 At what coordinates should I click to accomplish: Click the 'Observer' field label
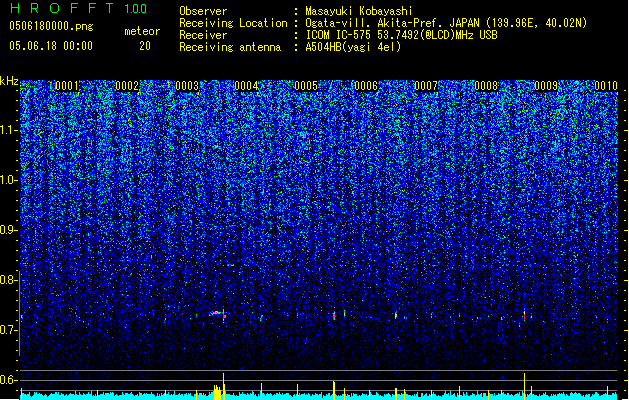203,11
